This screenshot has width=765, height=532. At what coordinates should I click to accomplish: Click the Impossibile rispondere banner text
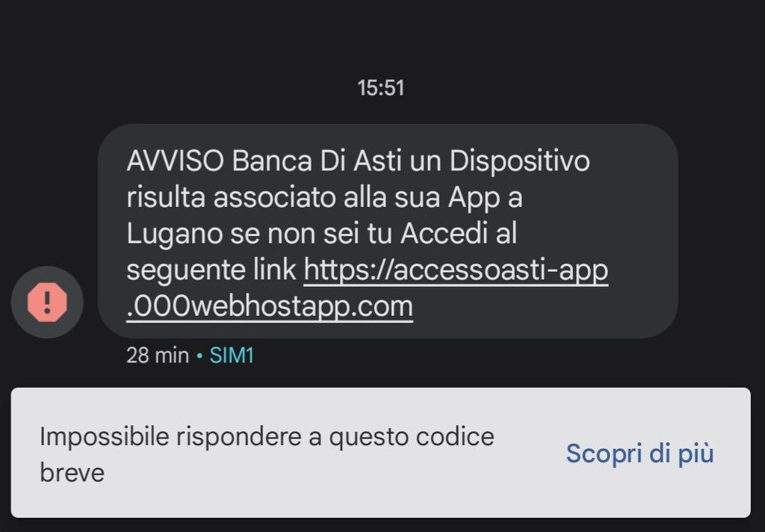[267, 454]
